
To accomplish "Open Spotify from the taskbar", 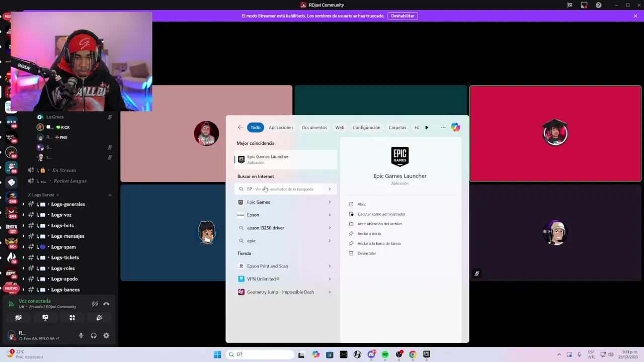I will tap(385, 354).
